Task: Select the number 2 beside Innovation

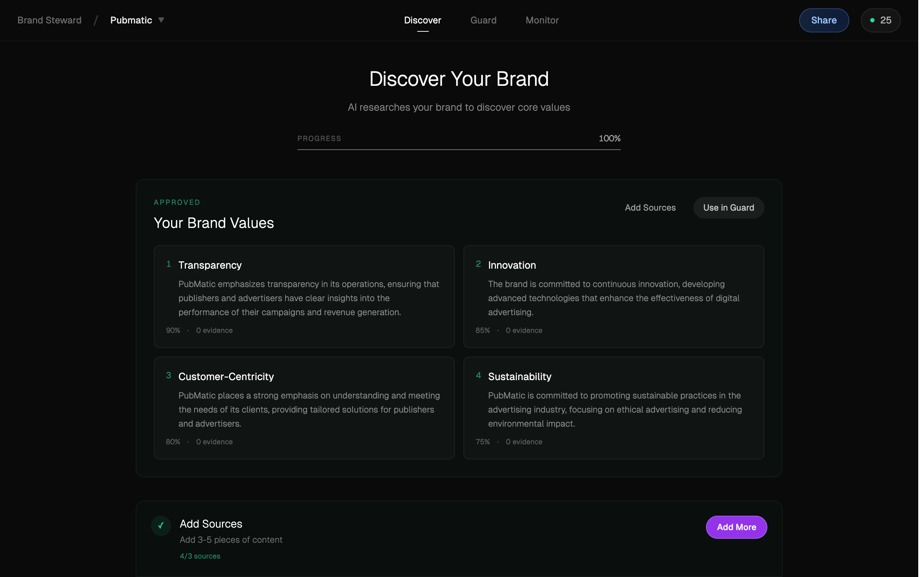Action: (478, 264)
